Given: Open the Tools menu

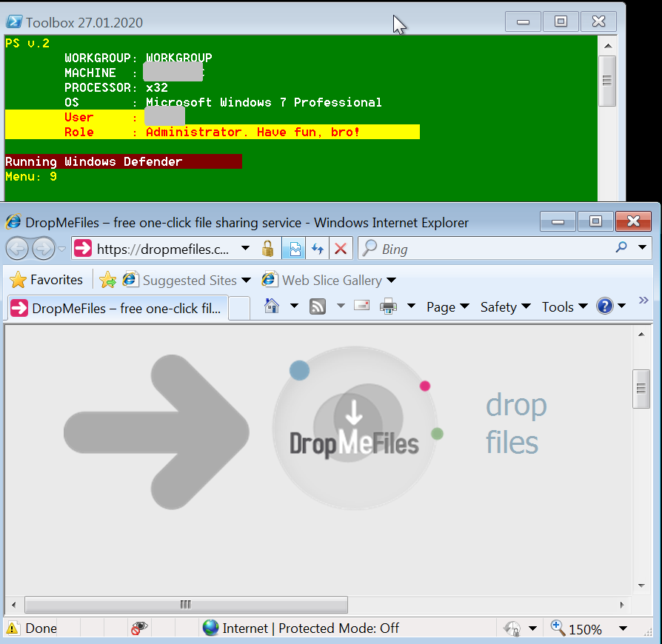Looking at the screenshot, I should click(564, 306).
